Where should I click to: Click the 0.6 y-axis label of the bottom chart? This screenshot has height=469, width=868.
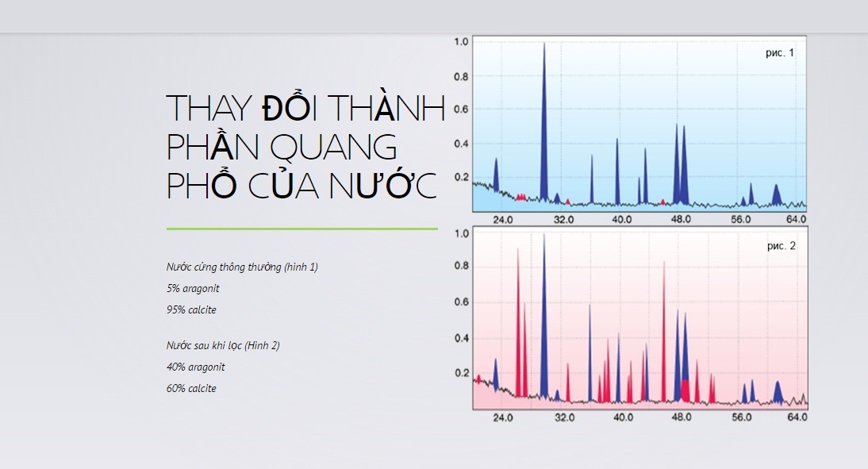460,303
